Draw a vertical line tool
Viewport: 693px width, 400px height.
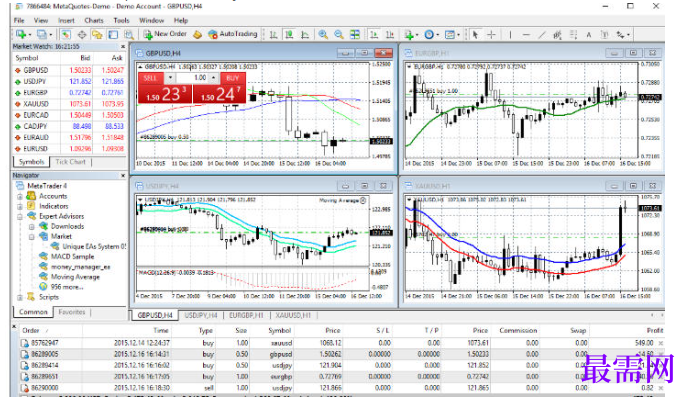tap(510, 34)
